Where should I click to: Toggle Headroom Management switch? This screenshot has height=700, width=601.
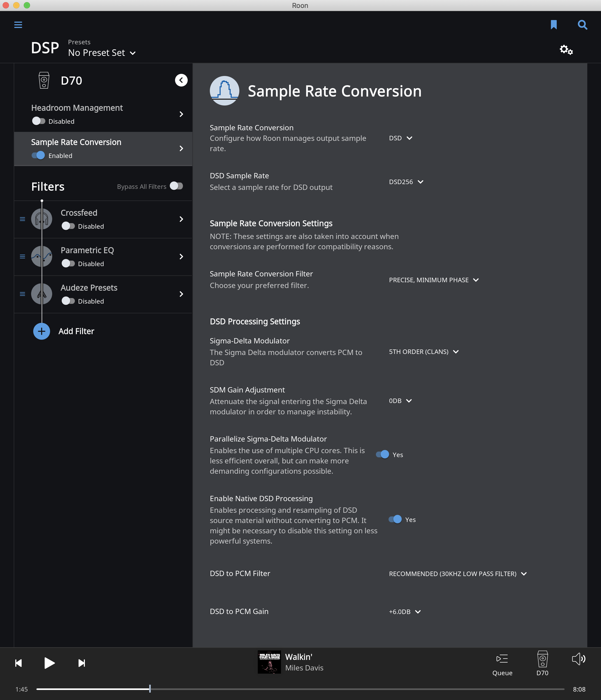click(38, 121)
